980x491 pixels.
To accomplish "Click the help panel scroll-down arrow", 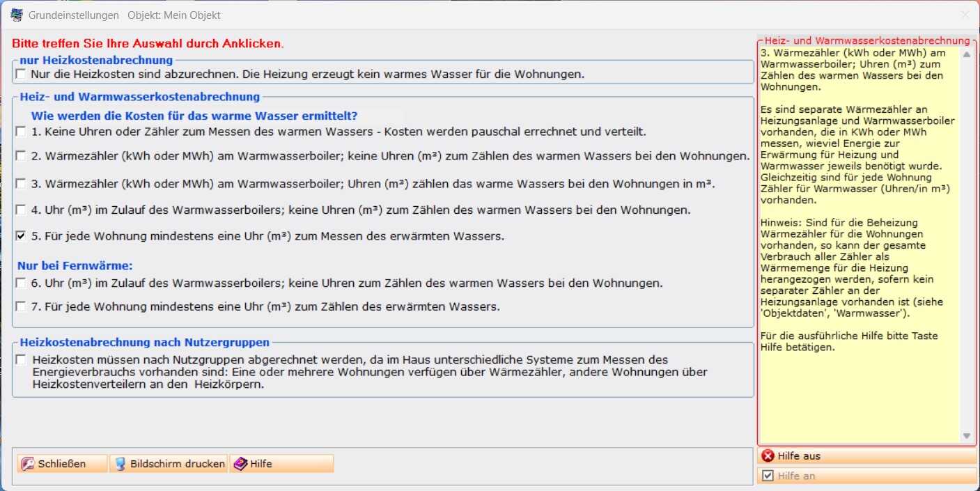I will (x=967, y=436).
